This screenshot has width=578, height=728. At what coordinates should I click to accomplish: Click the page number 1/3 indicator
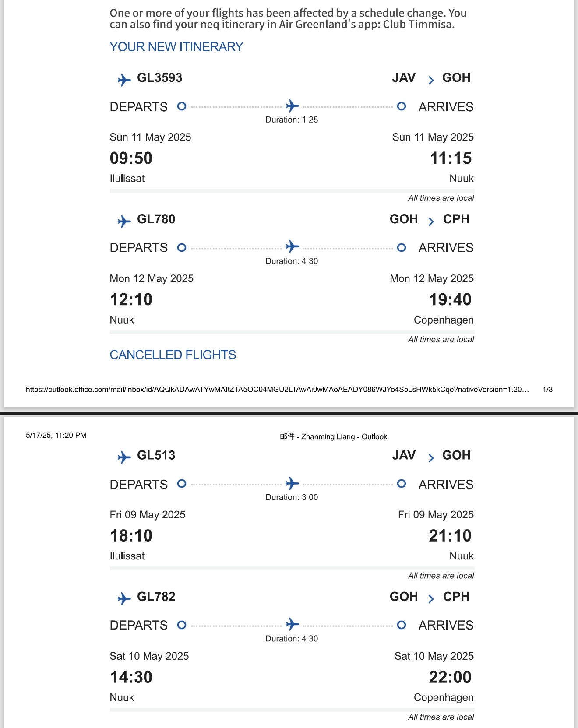point(547,390)
